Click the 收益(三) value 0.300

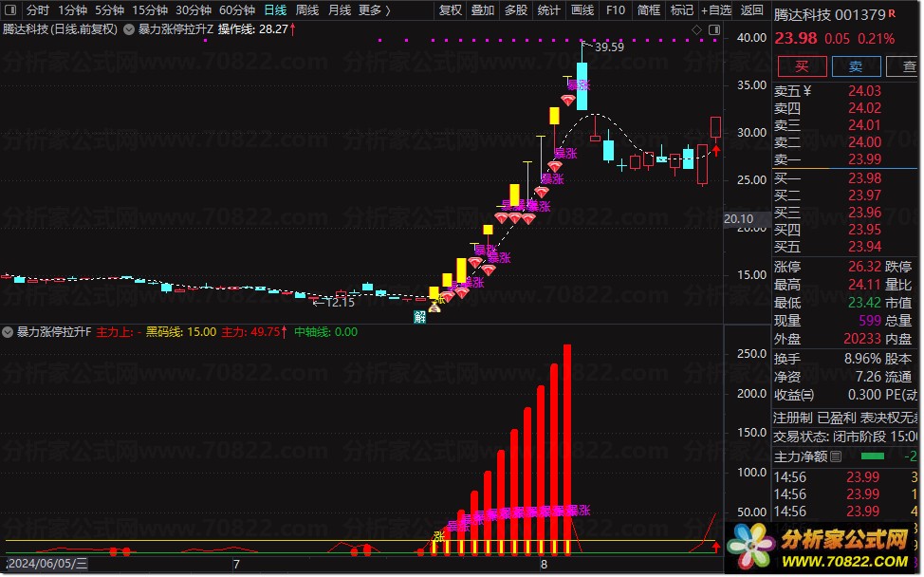tap(864, 394)
